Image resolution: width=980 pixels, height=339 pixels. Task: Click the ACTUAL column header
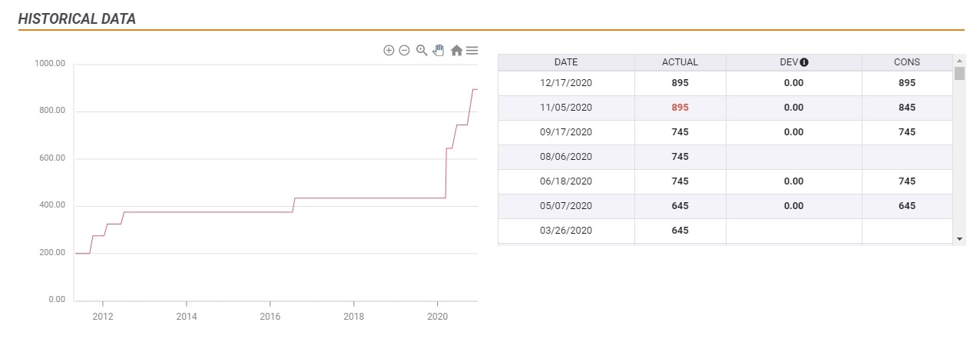(x=680, y=62)
